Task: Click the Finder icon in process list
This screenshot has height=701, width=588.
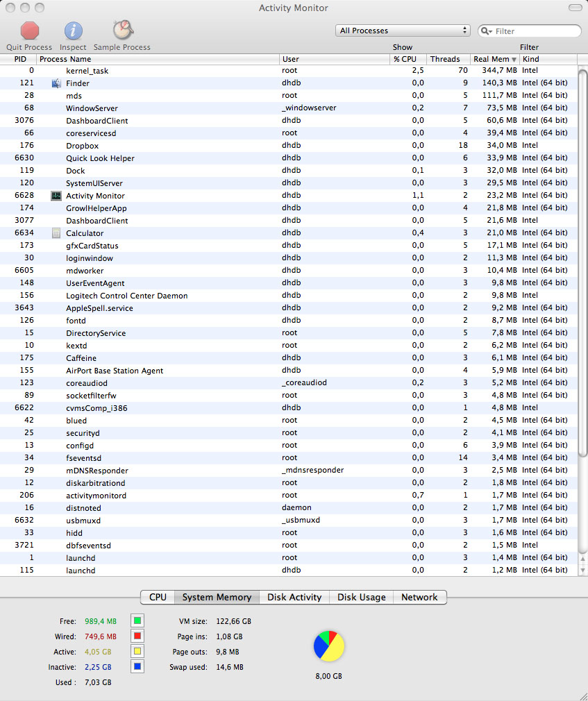Action: (x=56, y=83)
